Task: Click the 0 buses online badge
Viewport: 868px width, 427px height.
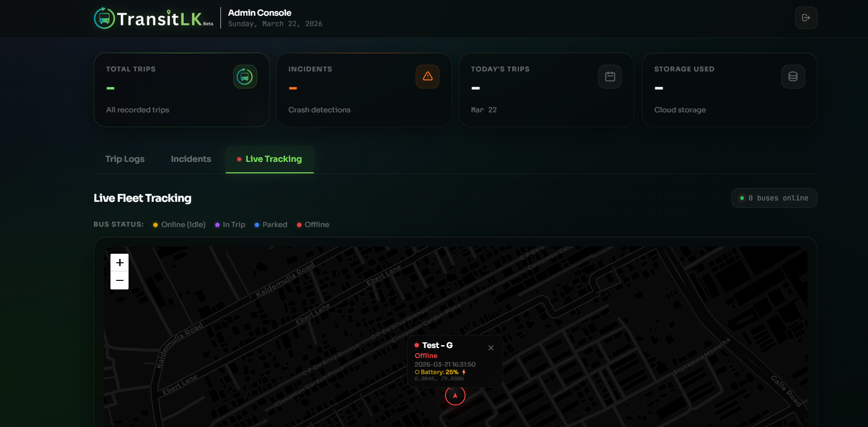Action: point(774,198)
